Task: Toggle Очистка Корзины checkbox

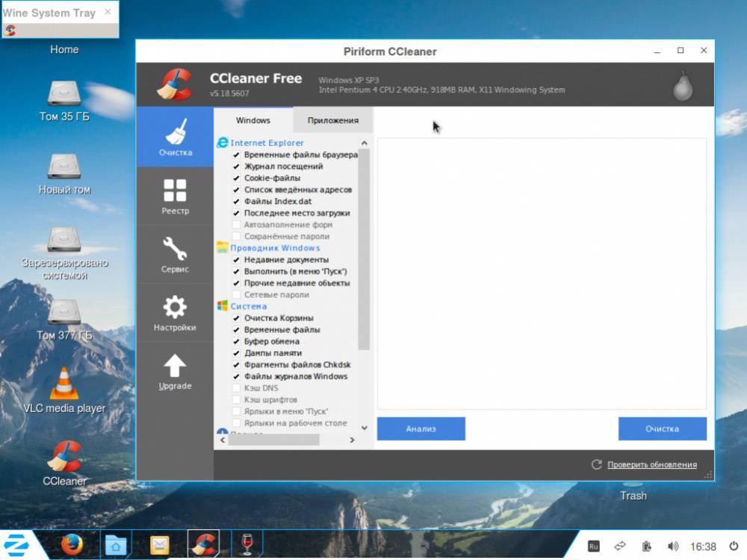Action: tap(236, 318)
